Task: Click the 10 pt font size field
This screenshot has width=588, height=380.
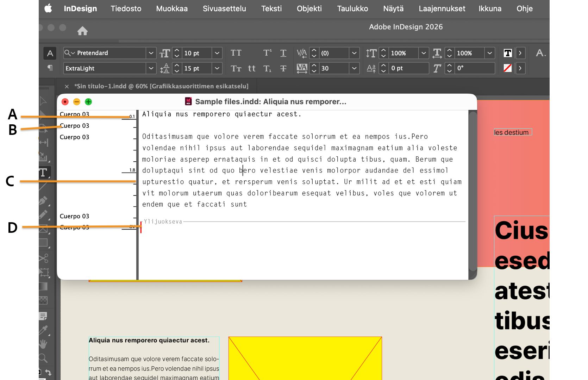Action: pos(197,53)
